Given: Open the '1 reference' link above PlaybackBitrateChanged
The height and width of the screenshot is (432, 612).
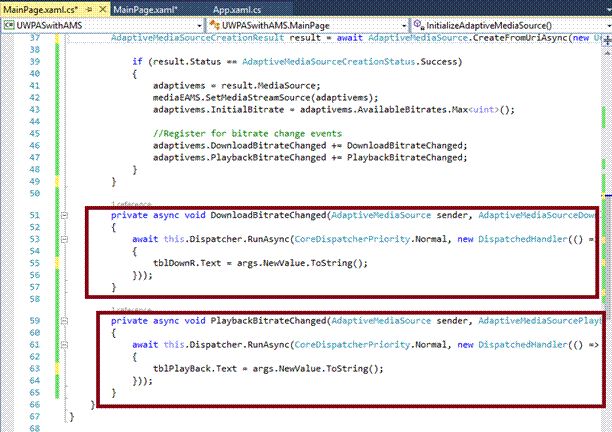Looking at the screenshot, I should tap(131, 309).
